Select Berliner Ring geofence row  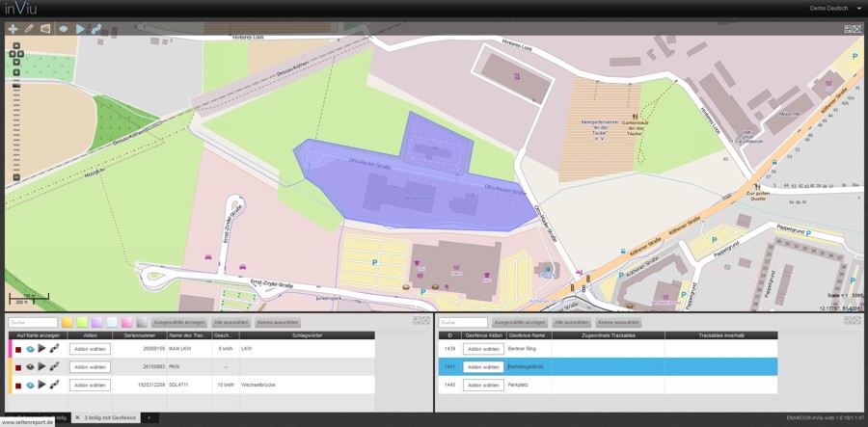click(x=608, y=349)
